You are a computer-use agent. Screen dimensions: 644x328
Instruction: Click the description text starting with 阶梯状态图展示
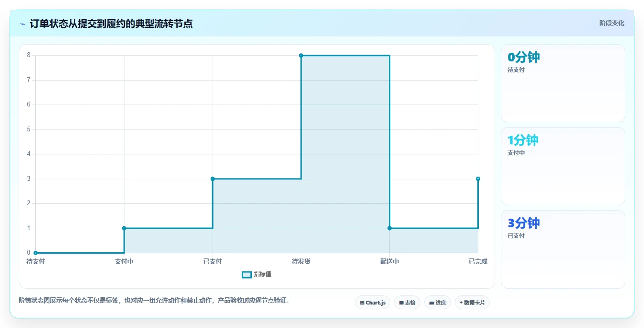tap(154, 301)
